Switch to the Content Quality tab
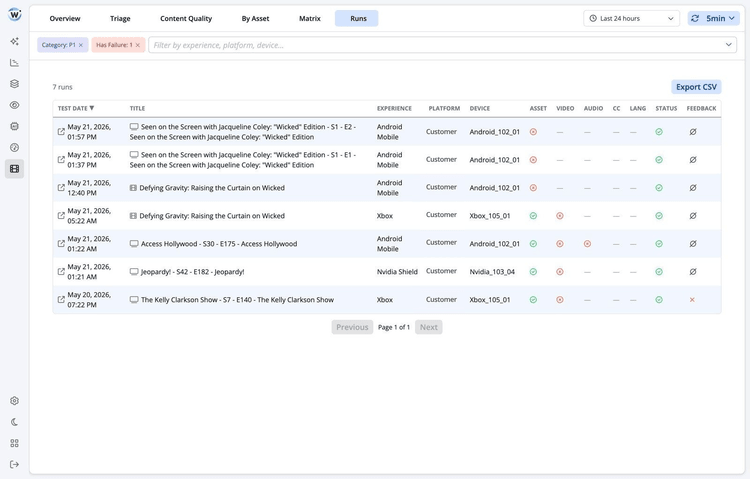The height and width of the screenshot is (479, 750). 186,18
